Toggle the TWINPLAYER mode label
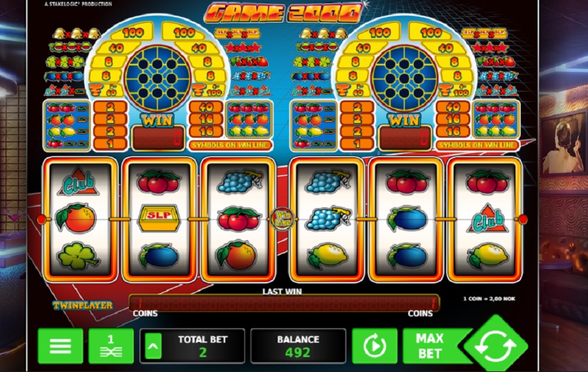Image resolution: width=588 pixels, height=372 pixels. click(82, 305)
